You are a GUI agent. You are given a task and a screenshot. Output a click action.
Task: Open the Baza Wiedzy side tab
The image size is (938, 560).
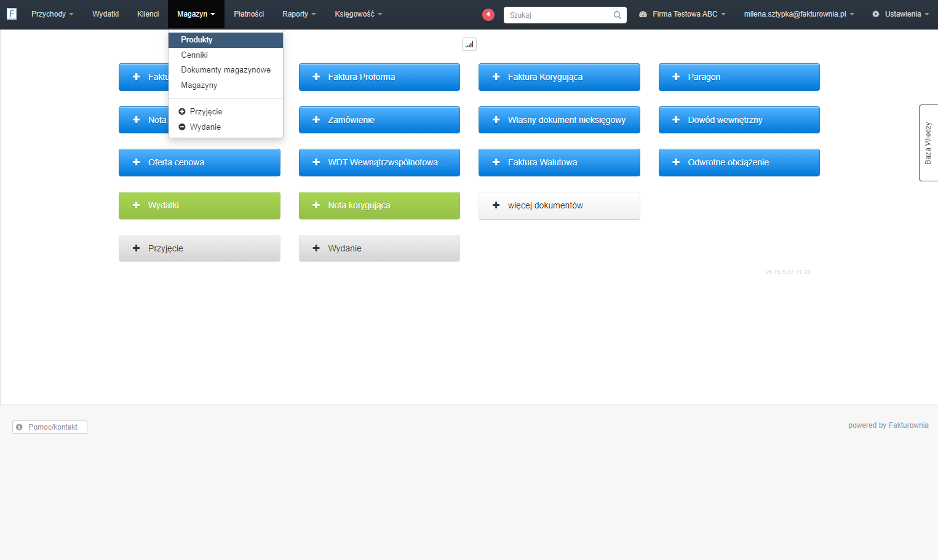click(x=928, y=143)
